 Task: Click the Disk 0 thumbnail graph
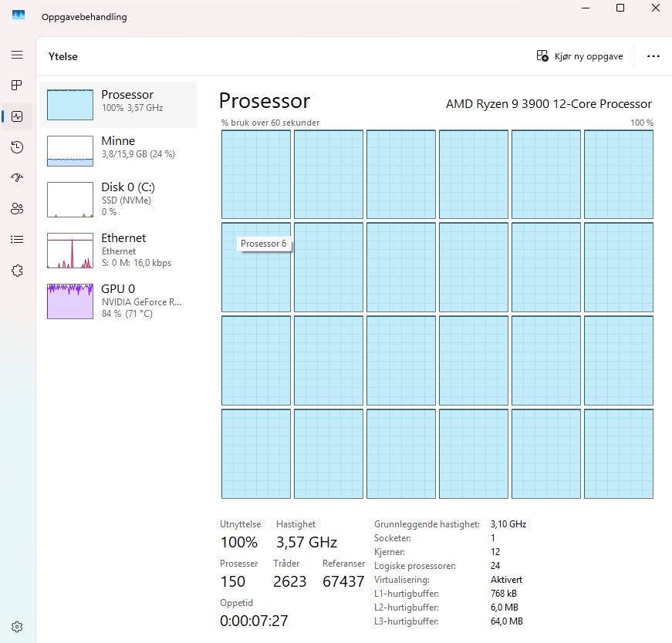(x=70, y=199)
